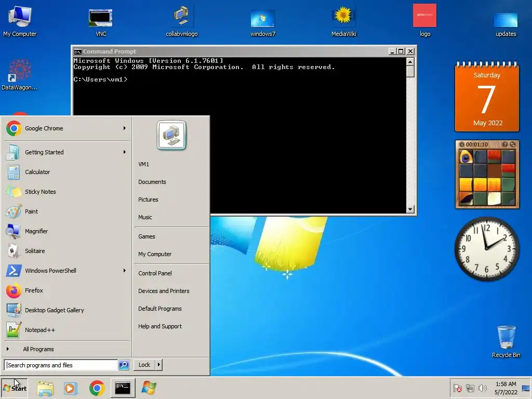Launch Notepad++ from Start menu

tap(67, 330)
